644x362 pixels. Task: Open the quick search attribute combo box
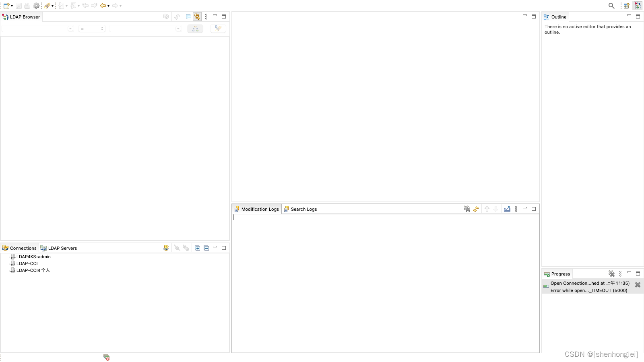click(37, 29)
